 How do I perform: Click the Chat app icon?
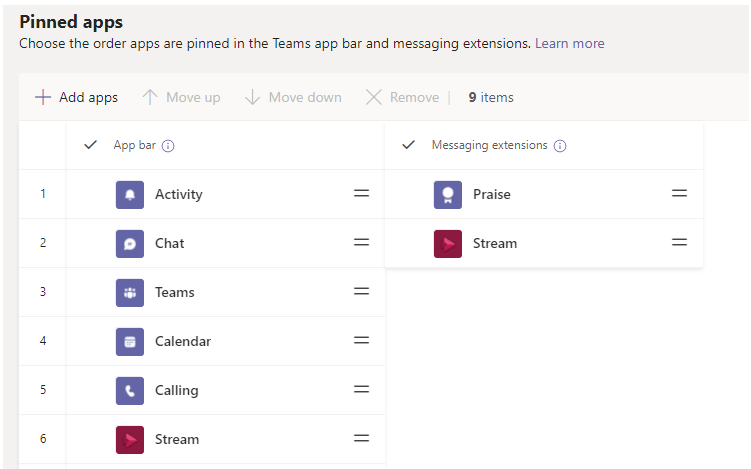click(x=130, y=243)
